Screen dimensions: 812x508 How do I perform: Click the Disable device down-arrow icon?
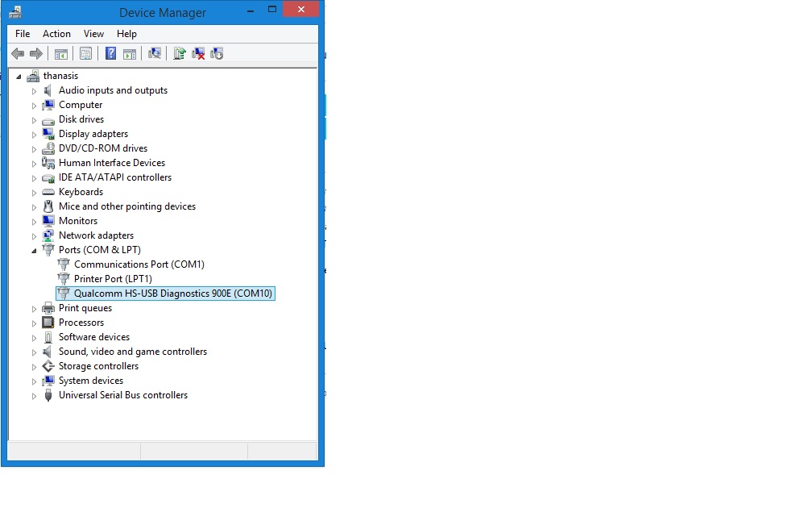click(x=217, y=54)
